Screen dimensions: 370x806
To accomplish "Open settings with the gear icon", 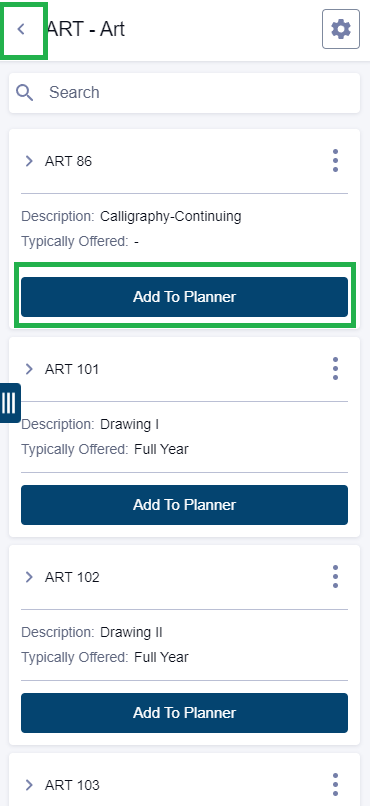I will (x=341, y=29).
